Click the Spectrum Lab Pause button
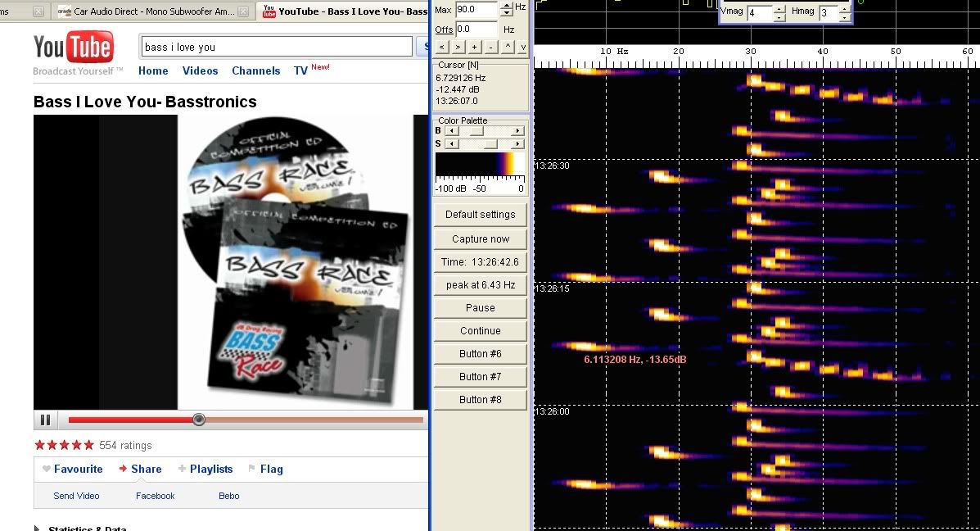This screenshot has height=531, width=980. click(x=480, y=308)
